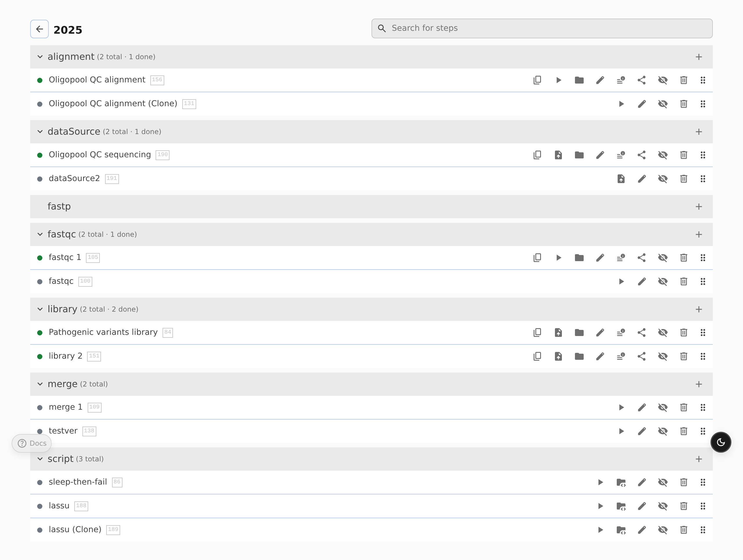The width and height of the screenshot is (743, 560).
Task: Open the Docs help link
Action: (32, 443)
